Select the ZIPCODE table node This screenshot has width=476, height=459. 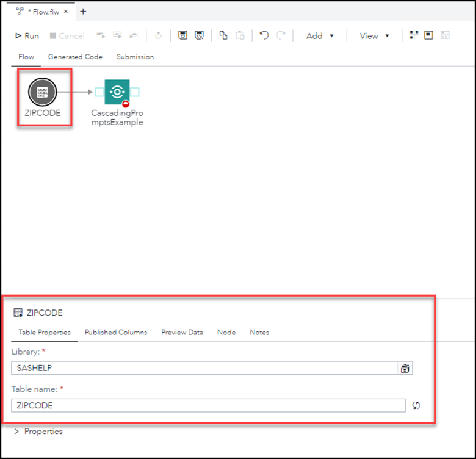[x=43, y=92]
